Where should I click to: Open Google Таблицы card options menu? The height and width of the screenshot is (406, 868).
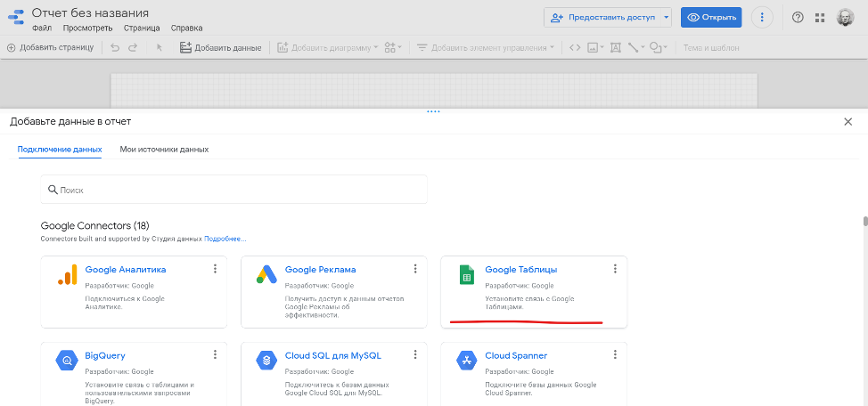(x=615, y=269)
